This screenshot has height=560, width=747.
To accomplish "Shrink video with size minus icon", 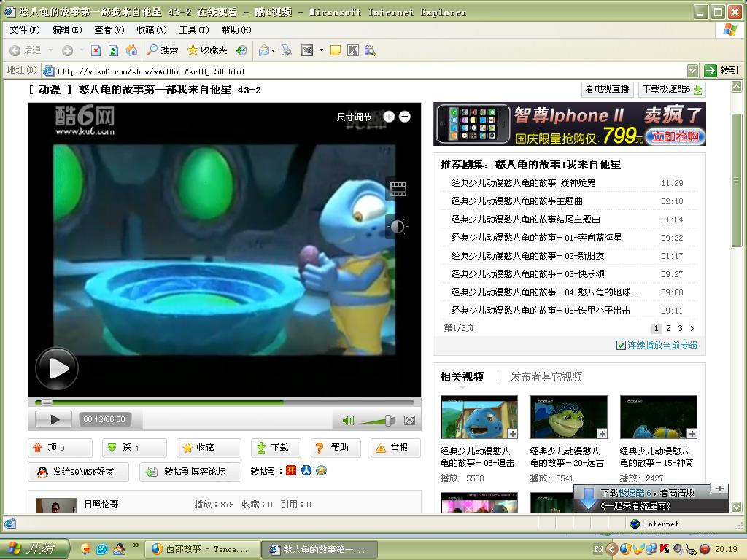I will [x=404, y=117].
